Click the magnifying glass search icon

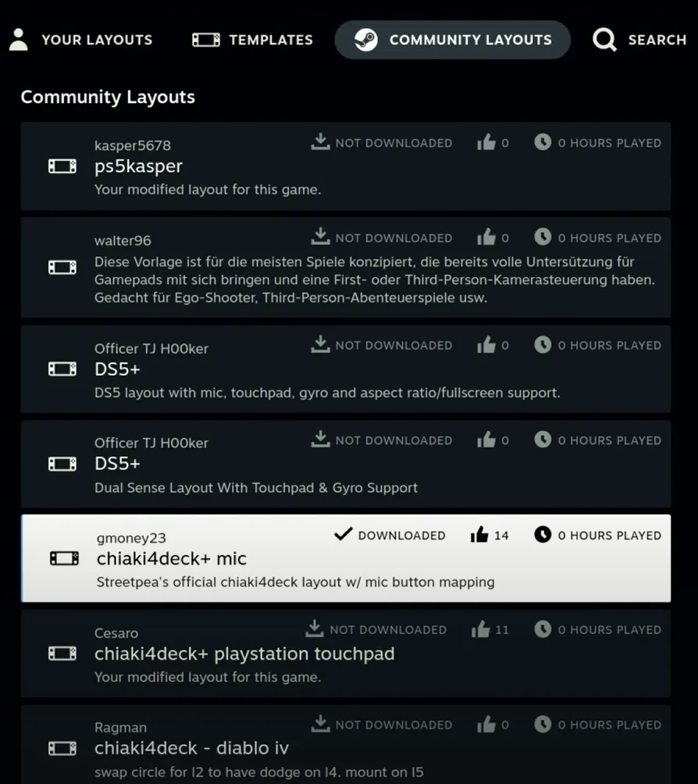point(604,40)
